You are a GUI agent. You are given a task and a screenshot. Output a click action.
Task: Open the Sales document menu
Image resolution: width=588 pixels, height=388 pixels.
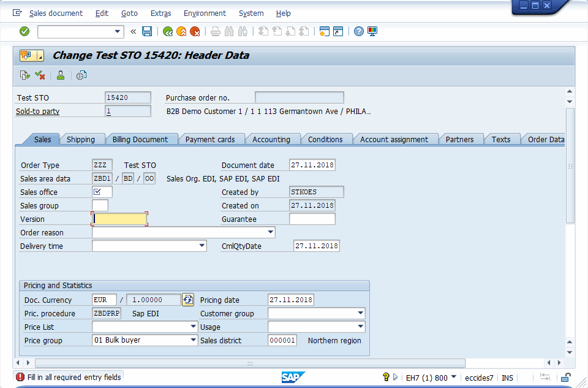56,13
